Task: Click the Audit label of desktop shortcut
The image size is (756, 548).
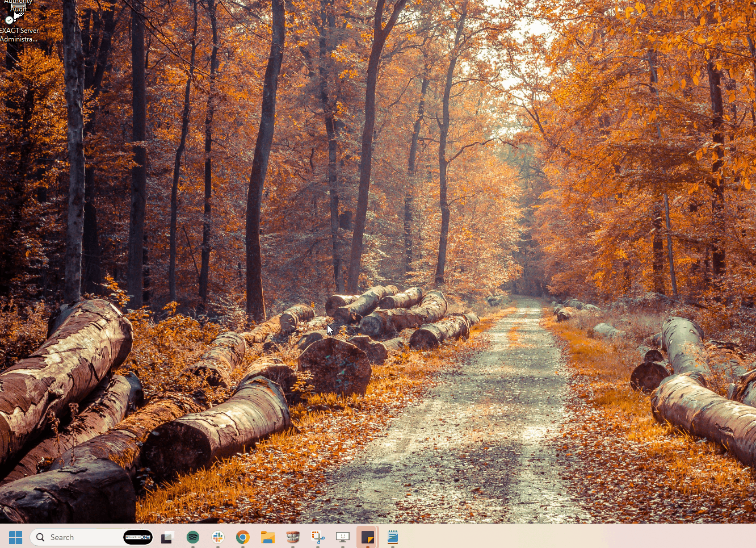Action: [x=18, y=9]
